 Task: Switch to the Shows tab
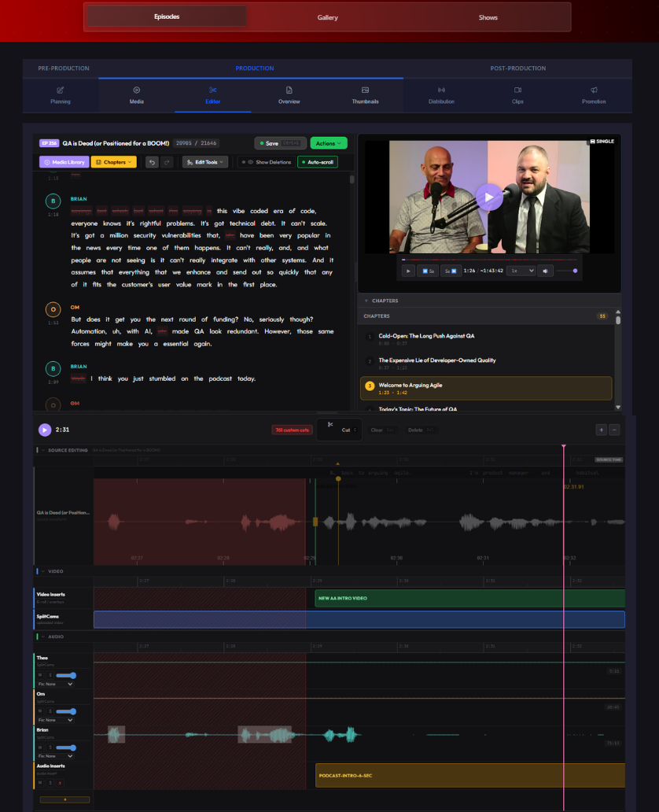[488, 17]
